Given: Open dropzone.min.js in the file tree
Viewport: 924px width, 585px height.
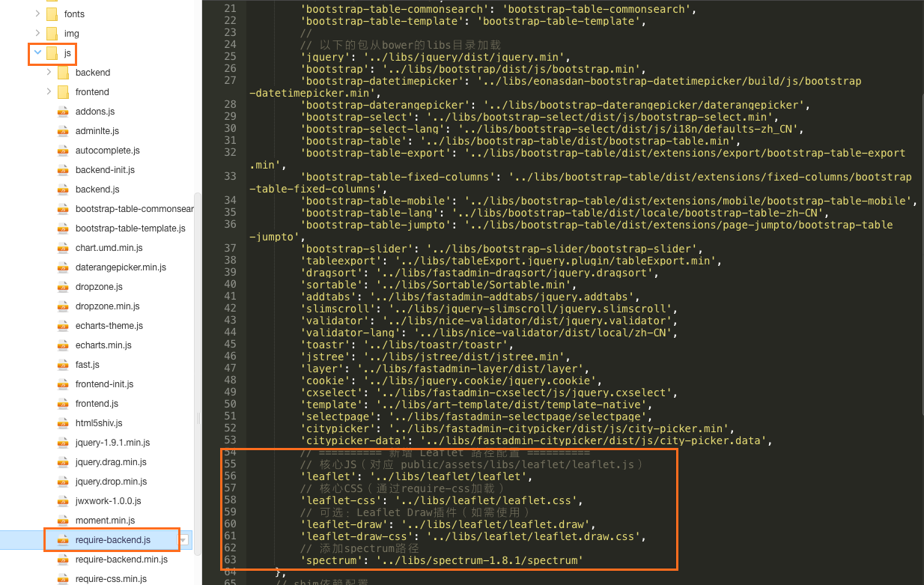Looking at the screenshot, I should coord(108,306).
